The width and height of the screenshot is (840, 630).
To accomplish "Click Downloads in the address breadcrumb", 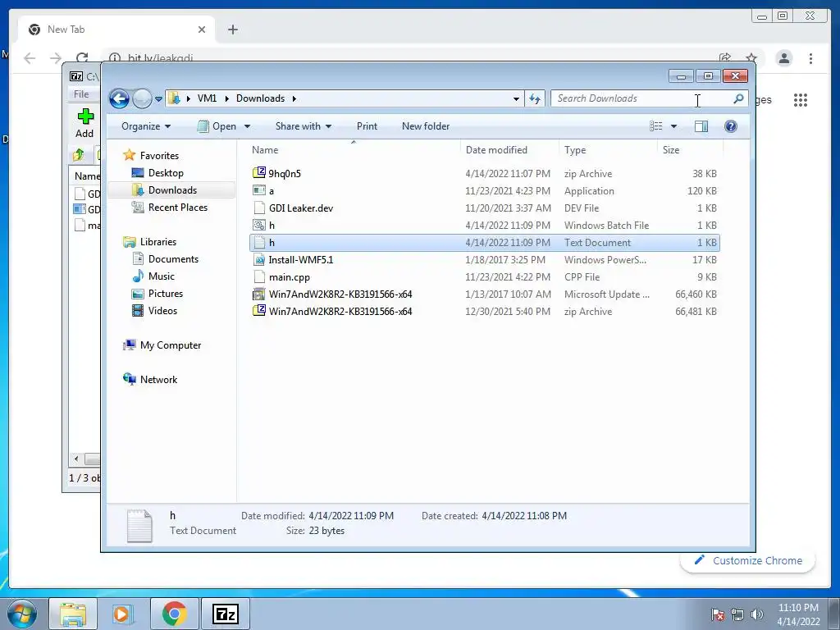I will click(260, 98).
